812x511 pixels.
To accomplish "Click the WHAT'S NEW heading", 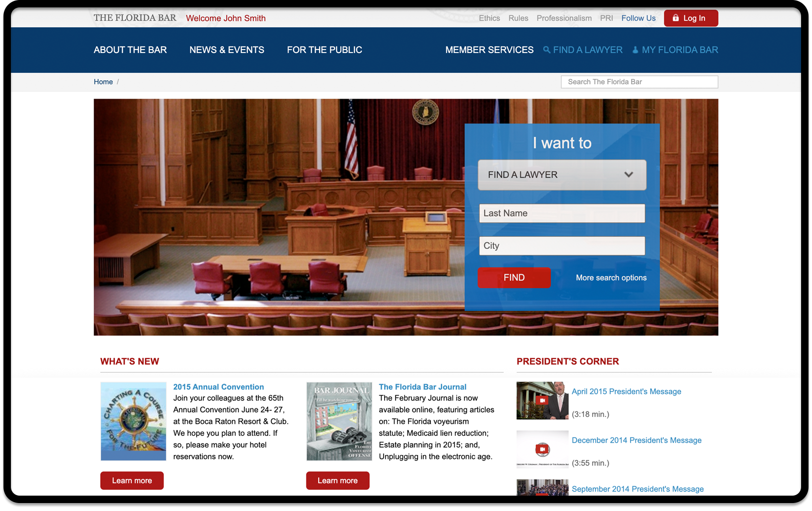I will [130, 361].
